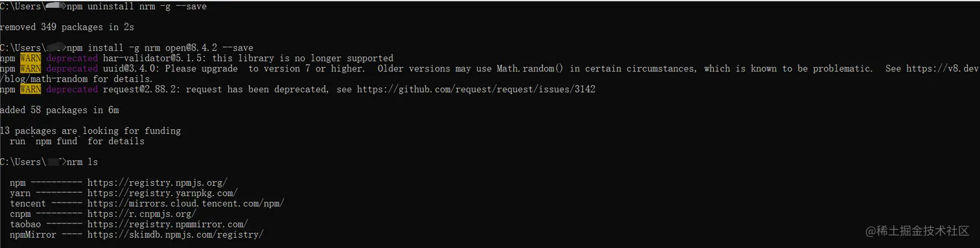The image size is (980, 248).
Task: Click the yarn registry URL registry.yarnpkg.com
Action: 163,193
